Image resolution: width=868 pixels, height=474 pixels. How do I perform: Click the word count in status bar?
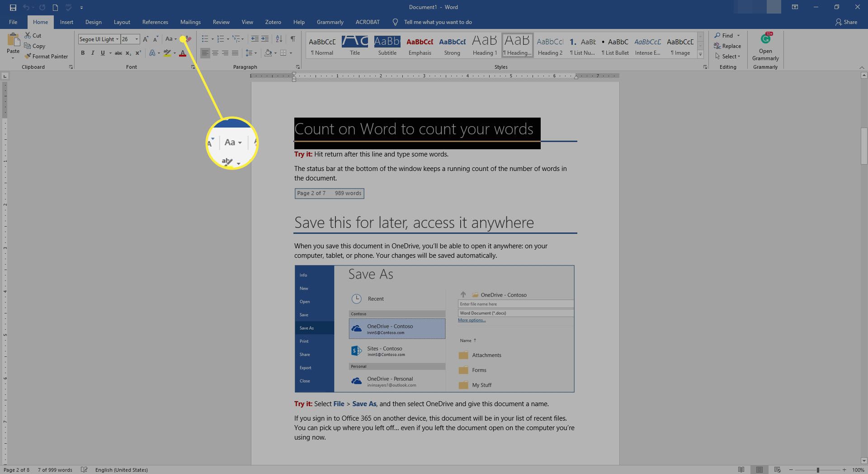55,469
